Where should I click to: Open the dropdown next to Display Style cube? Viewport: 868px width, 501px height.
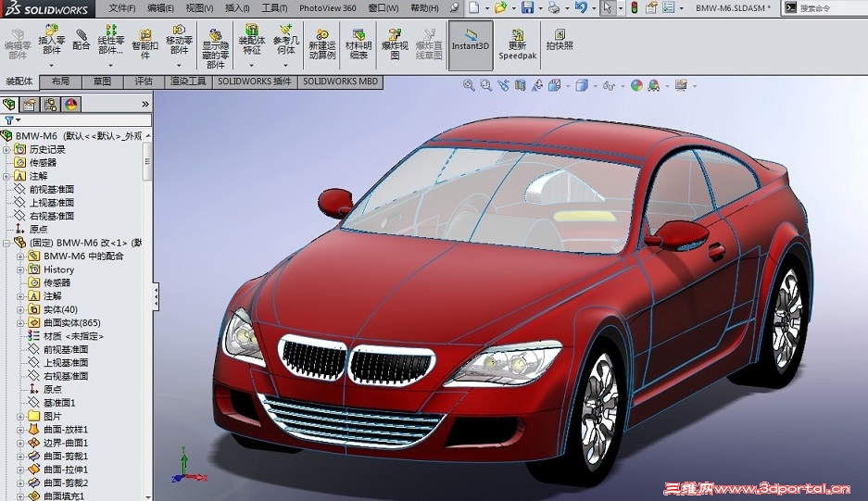coord(595,86)
